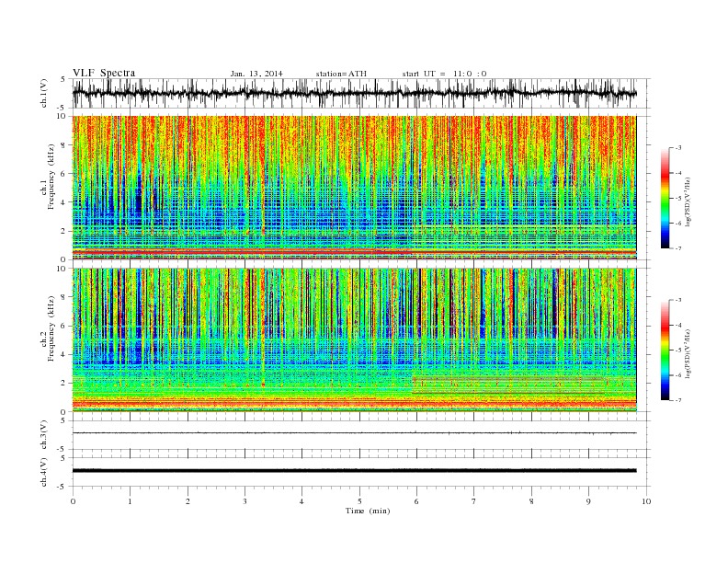
Task: Click the 'station=ATH' label
Action: coord(341,74)
